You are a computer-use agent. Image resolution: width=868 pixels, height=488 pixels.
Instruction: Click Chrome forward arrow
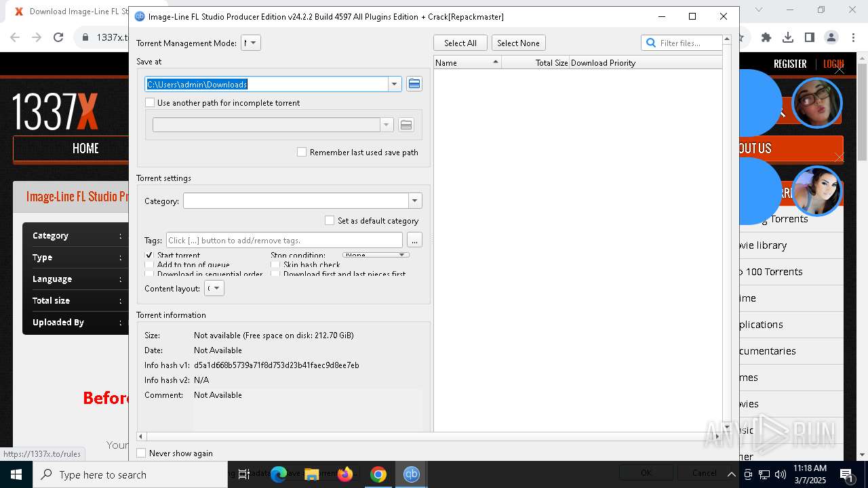click(37, 37)
